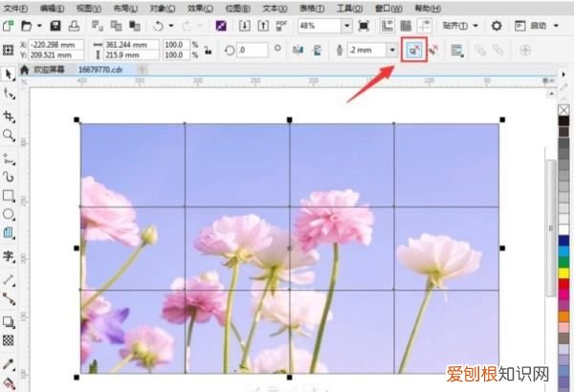Click the mirror horizontally icon
This screenshot has height=392, width=574.
[298, 50]
